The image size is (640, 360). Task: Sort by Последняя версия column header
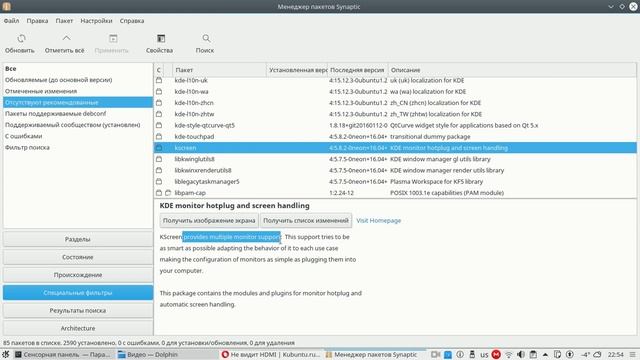[358, 70]
